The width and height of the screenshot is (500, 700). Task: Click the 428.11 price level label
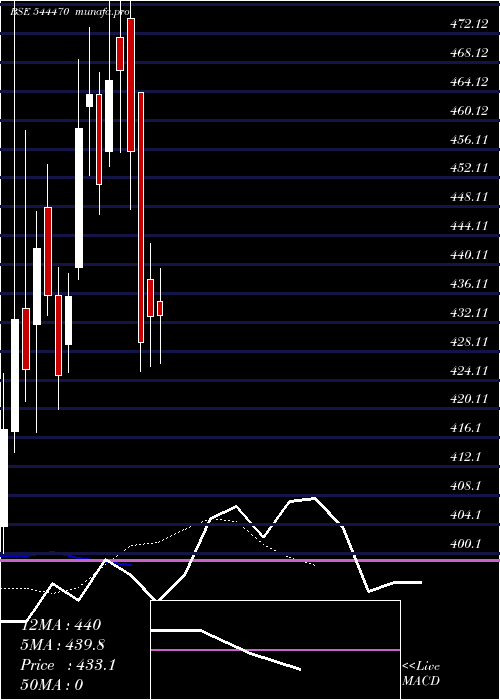coord(469,342)
